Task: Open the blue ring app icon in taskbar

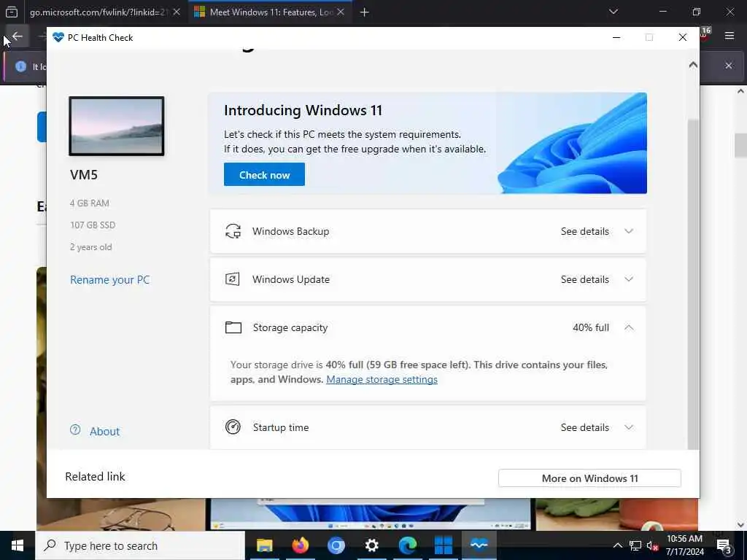Action: [x=336, y=545]
